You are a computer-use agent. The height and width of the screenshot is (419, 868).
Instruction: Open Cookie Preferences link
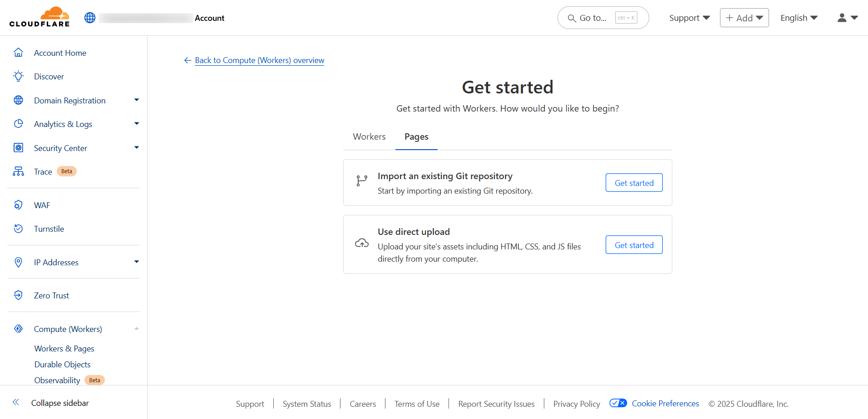(x=665, y=403)
